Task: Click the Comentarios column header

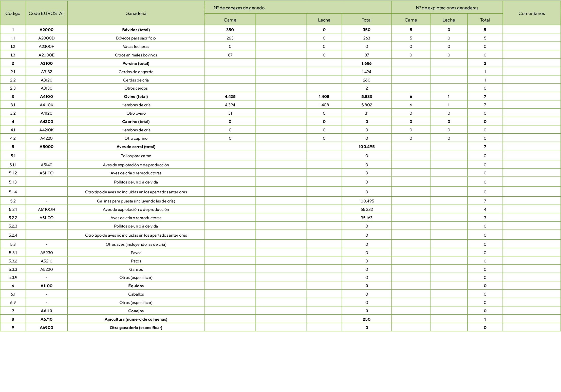Action: [531, 13]
